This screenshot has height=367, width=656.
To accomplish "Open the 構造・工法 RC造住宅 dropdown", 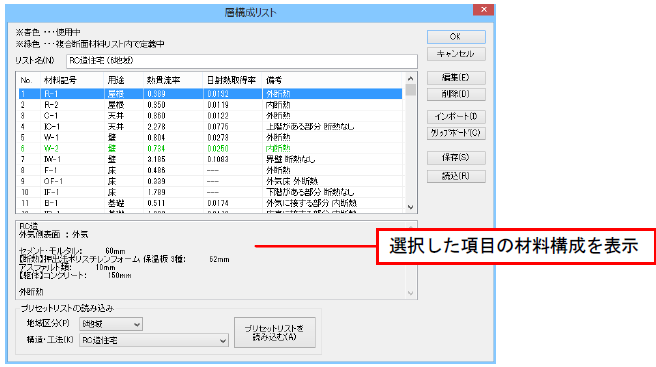I will point(154,340).
